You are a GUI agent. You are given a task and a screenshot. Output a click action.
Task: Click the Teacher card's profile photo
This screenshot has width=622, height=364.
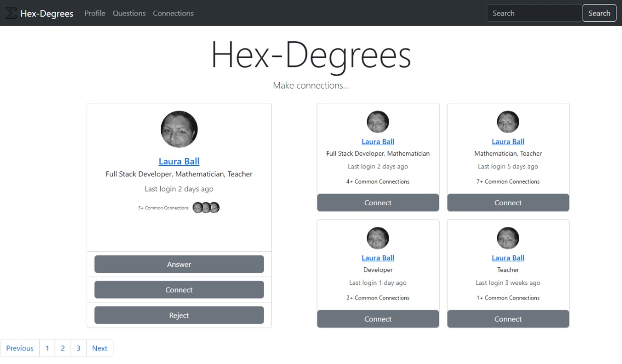coord(508,237)
